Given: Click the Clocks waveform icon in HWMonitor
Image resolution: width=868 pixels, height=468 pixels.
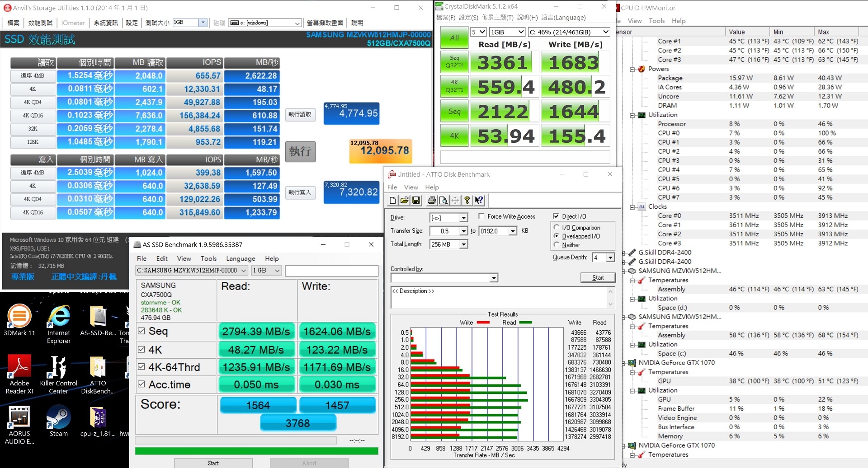Looking at the screenshot, I should (x=642, y=207).
